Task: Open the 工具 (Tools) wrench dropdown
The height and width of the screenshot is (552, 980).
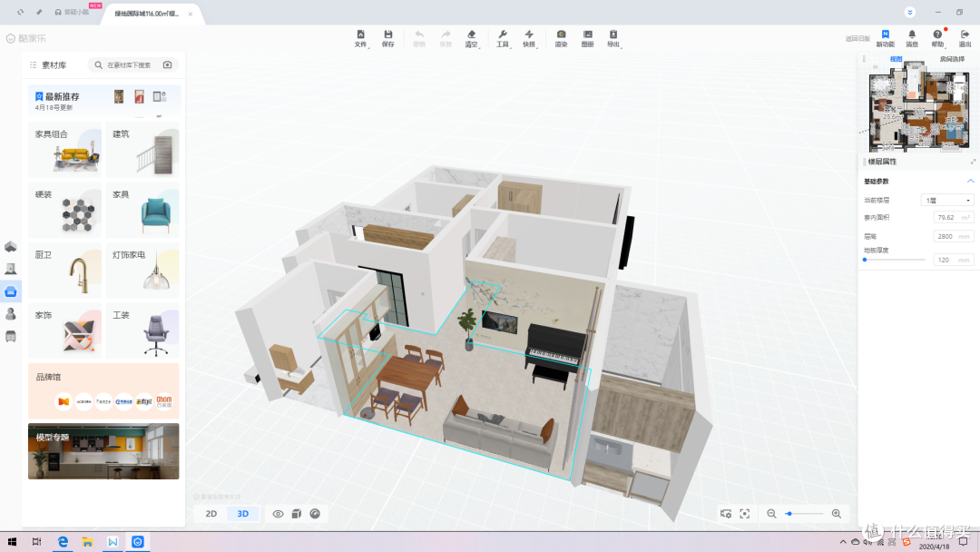Action: click(x=503, y=39)
